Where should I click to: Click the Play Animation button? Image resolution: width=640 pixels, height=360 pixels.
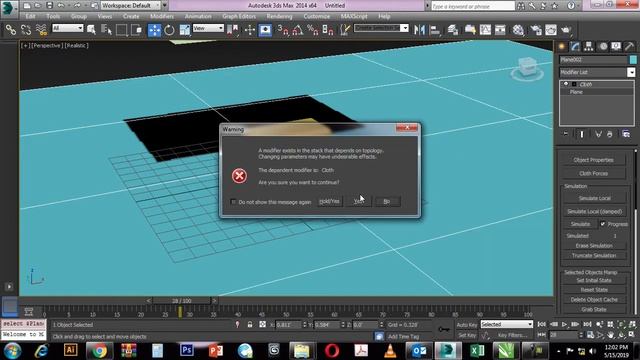click(x=564, y=324)
